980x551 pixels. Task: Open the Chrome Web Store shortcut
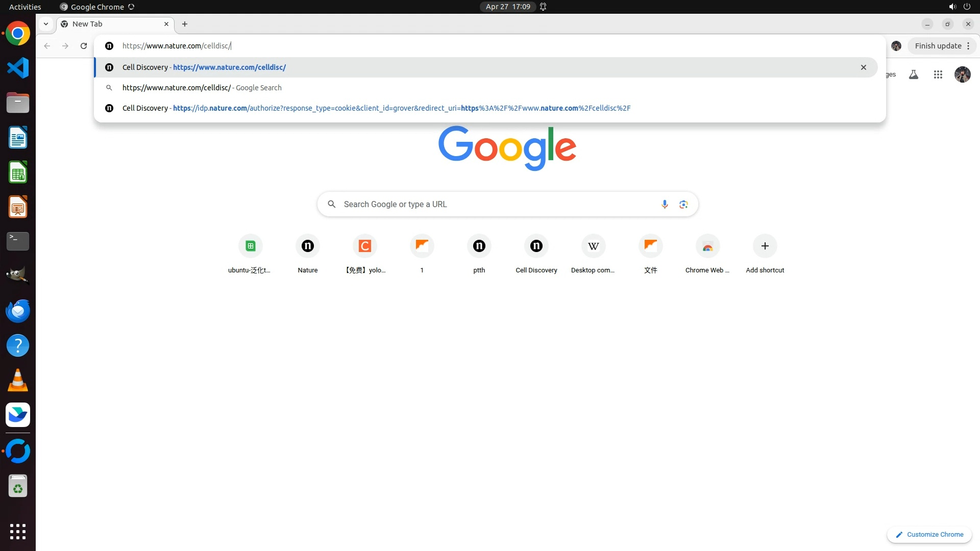click(x=707, y=246)
